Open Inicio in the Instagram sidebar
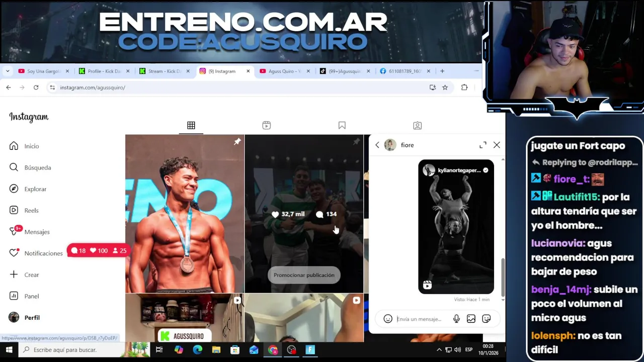Screen dimensions: 644x362 point(24,146)
